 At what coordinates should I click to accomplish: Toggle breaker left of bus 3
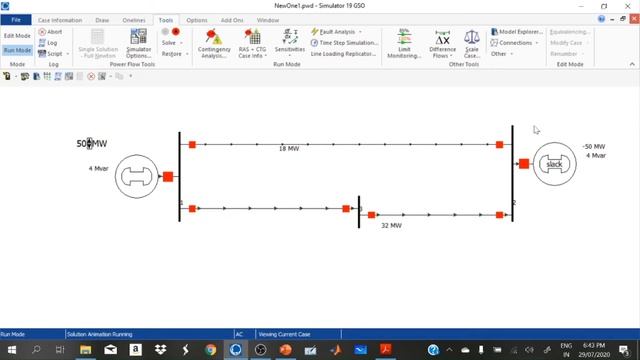346,209
